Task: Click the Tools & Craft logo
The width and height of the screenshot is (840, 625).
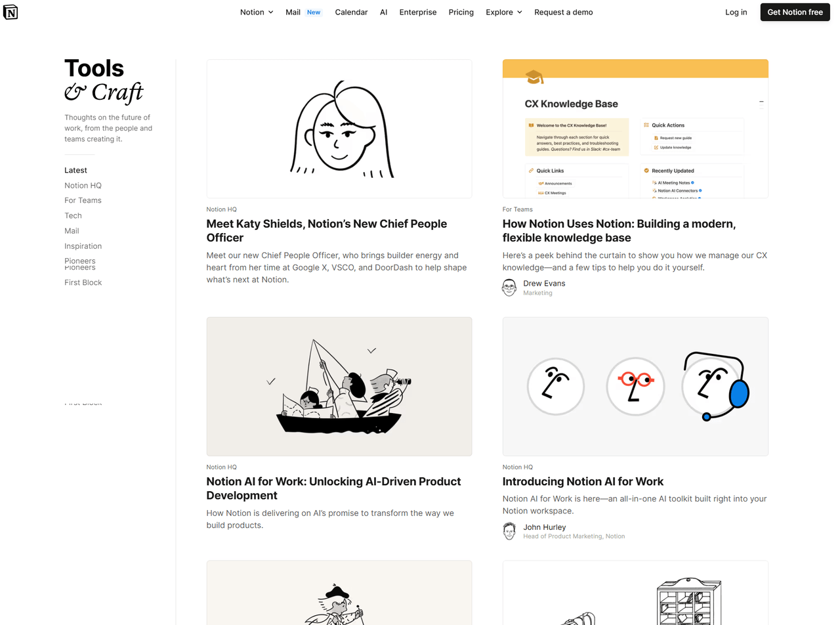Action: tap(104, 81)
